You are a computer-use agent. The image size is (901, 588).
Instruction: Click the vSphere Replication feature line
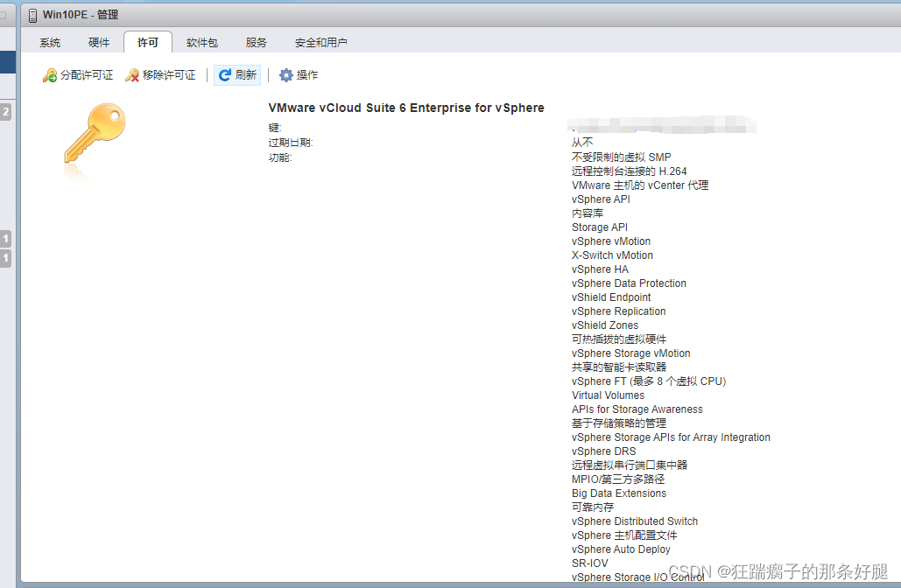pyautogui.click(x=619, y=311)
